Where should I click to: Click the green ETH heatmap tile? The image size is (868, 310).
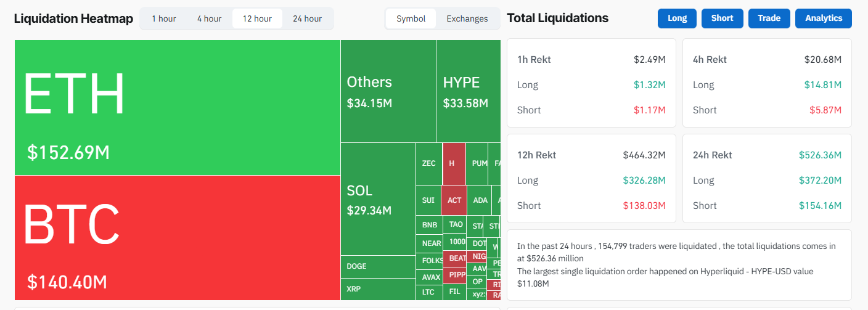click(178, 108)
